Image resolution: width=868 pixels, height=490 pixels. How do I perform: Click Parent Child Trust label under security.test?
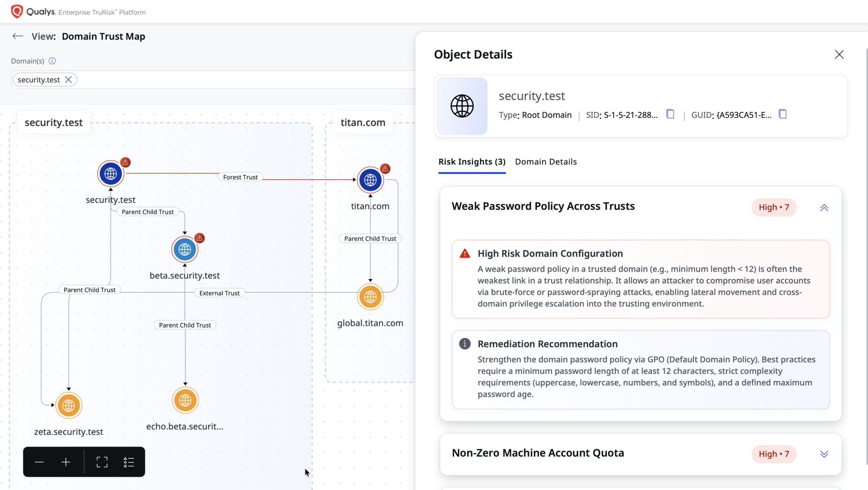tap(147, 212)
